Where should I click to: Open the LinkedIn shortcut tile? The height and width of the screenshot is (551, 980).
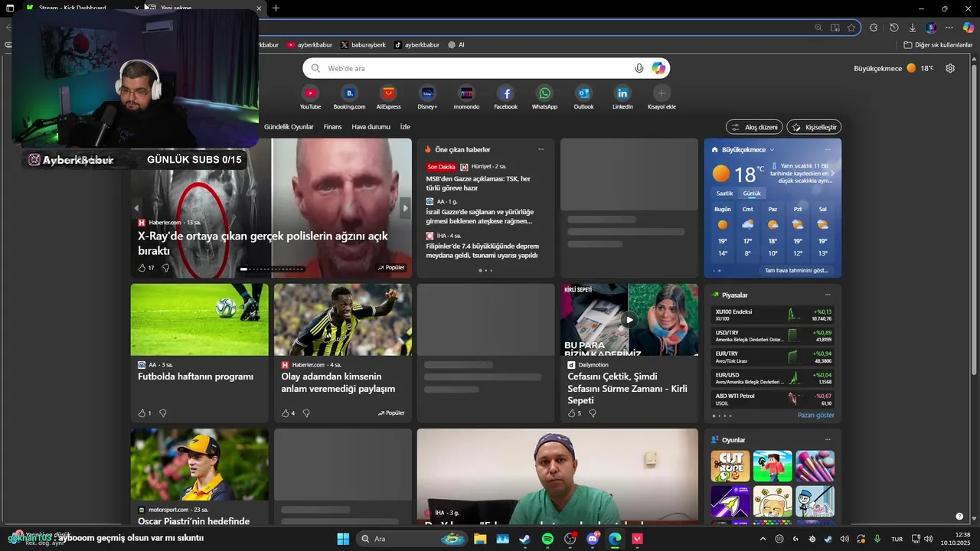622,93
